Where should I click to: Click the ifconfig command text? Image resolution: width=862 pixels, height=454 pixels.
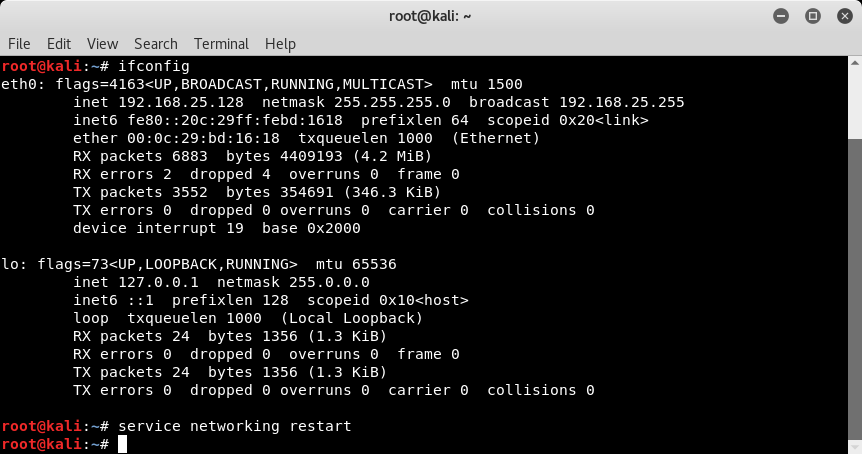tap(154, 67)
